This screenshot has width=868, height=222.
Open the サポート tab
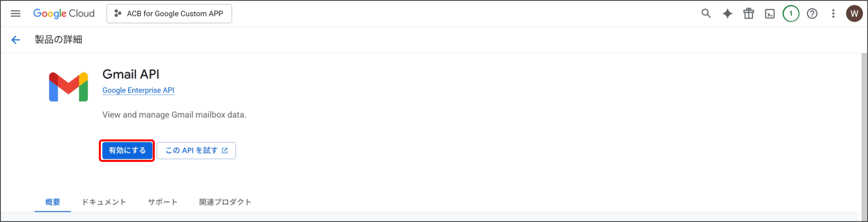pyautogui.click(x=163, y=202)
